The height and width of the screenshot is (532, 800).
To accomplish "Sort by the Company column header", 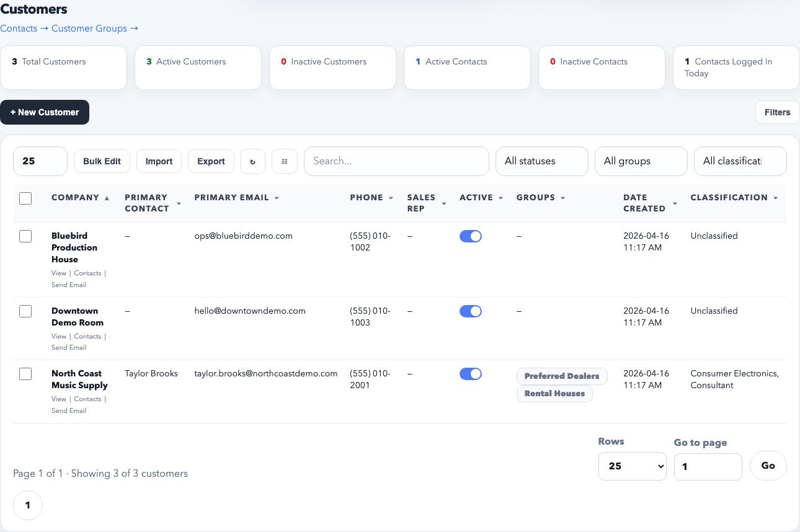I will pos(80,198).
